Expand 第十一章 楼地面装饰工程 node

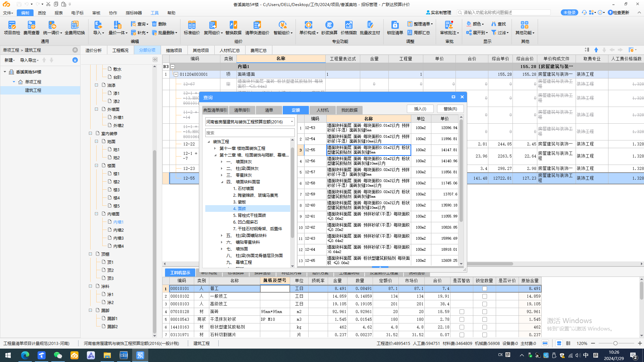tap(215, 148)
